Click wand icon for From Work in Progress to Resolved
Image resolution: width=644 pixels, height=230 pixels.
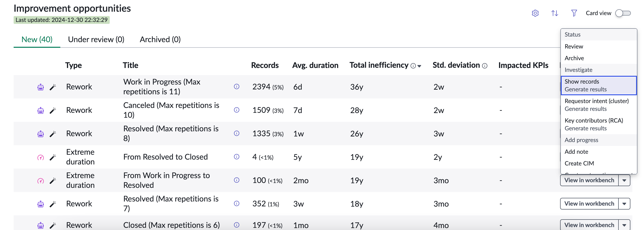point(53,180)
